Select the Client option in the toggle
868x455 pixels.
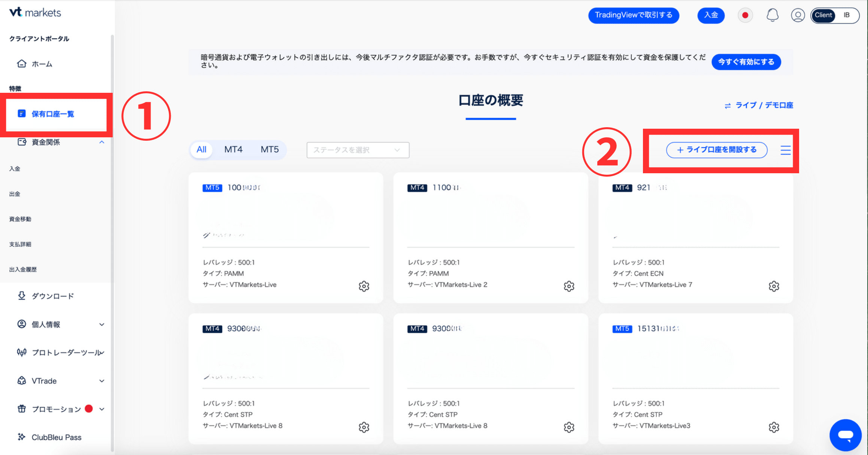[823, 15]
